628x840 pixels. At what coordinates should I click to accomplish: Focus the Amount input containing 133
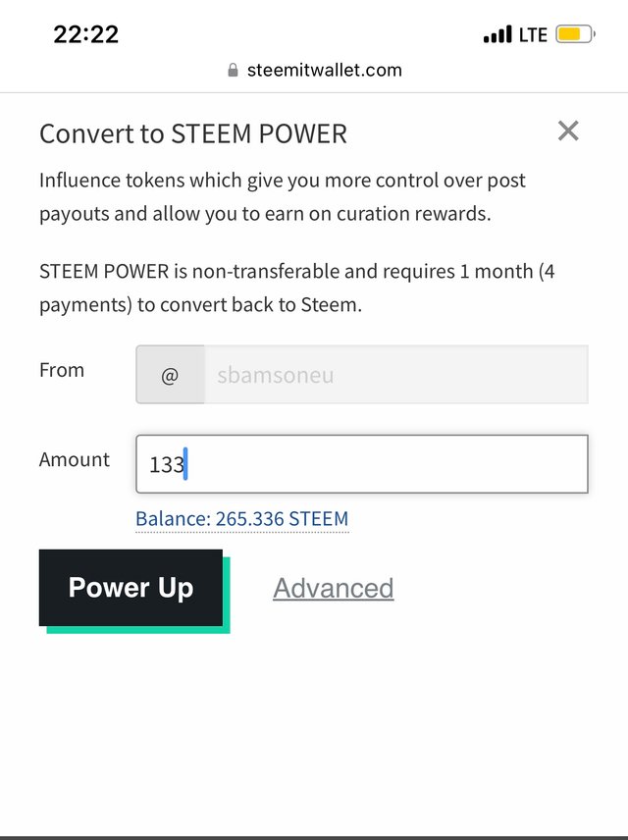(x=361, y=464)
